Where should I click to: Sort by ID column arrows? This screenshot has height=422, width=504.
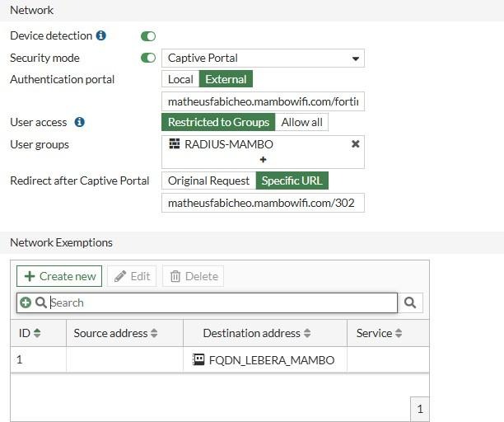(37, 333)
